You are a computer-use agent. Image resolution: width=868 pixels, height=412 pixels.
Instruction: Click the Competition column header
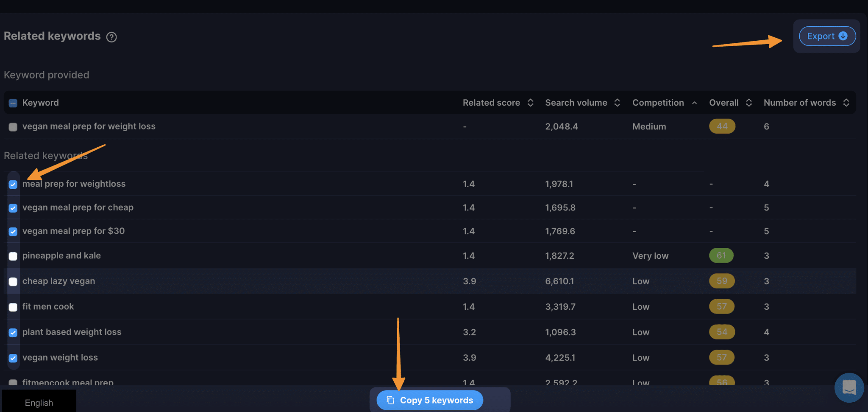pyautogui.click(x=658, y=103)
